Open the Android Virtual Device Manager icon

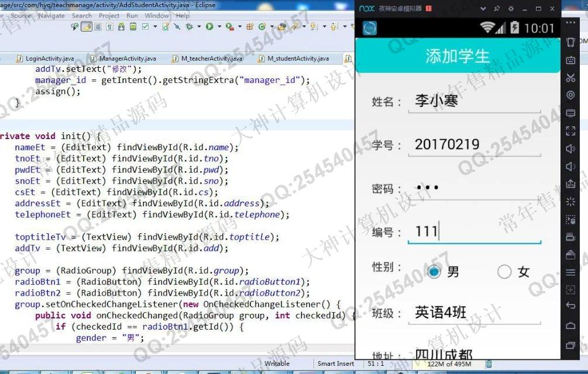(x=133, y=26)
